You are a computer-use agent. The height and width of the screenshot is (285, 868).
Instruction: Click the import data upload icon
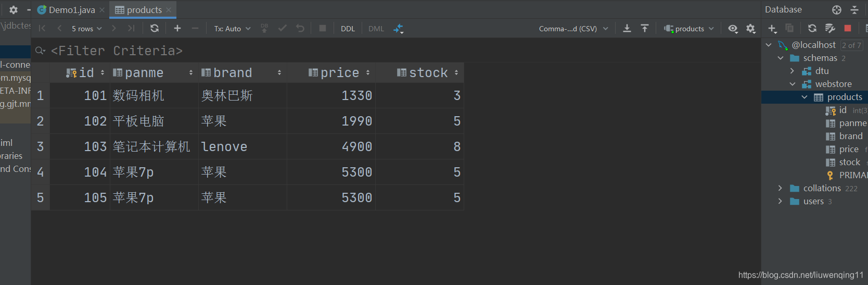645,29
